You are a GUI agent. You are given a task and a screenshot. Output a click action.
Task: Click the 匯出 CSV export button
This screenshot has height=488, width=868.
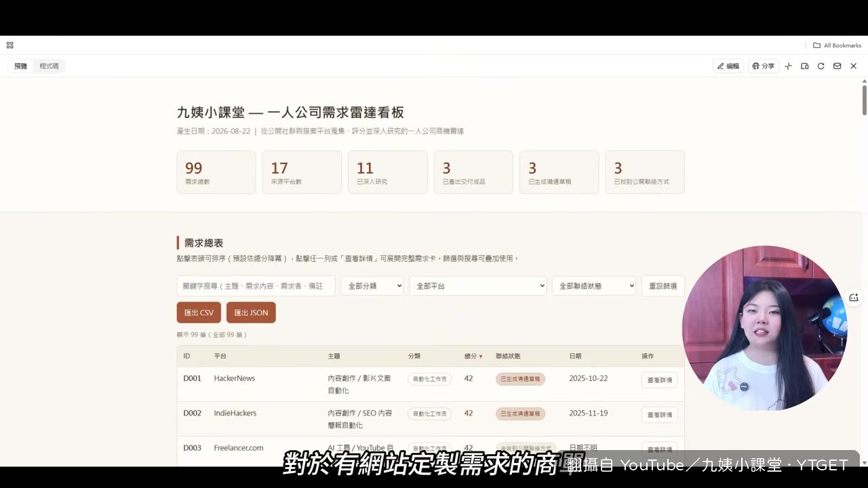tap(199, 312)
